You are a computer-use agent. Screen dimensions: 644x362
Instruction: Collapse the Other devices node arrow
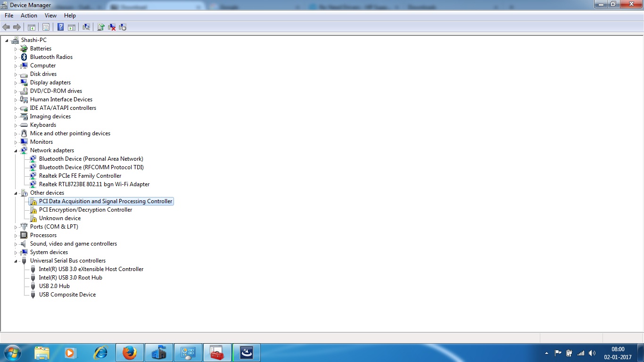coord(16,193)
